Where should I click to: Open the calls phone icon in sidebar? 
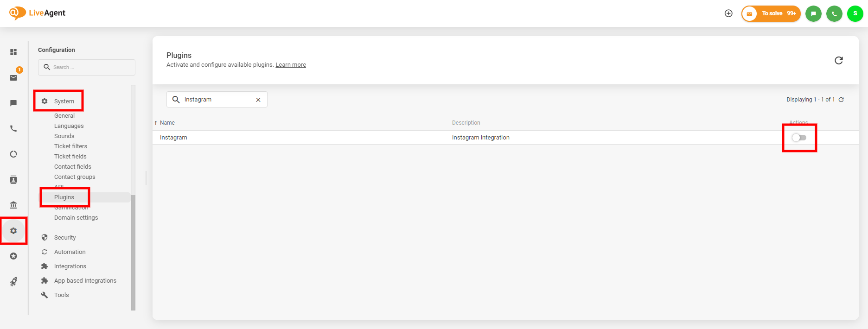click(13, 128)
